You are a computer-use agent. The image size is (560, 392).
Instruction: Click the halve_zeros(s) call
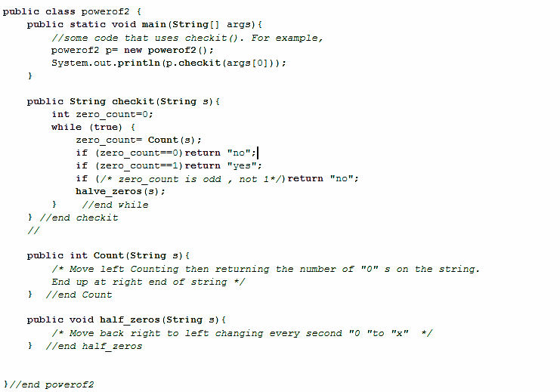[120, 191]
